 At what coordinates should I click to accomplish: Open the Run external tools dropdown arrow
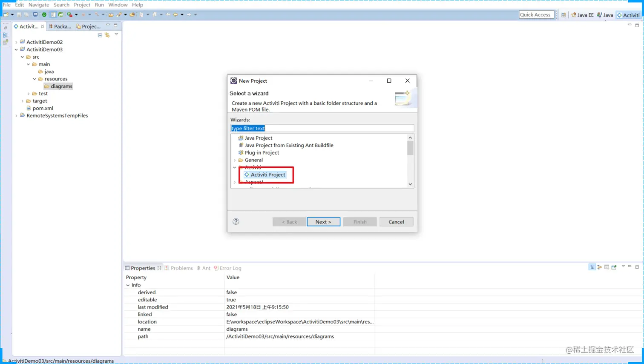point(76,14)
